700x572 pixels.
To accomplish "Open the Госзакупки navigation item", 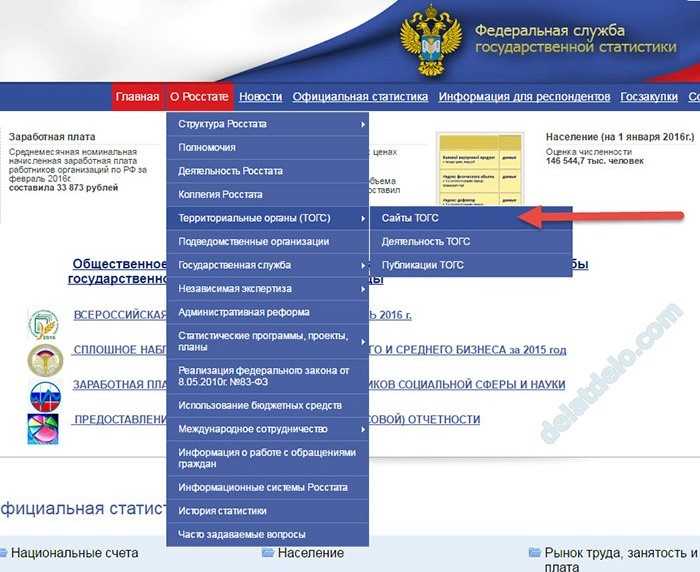I will (x=649, y=97).
